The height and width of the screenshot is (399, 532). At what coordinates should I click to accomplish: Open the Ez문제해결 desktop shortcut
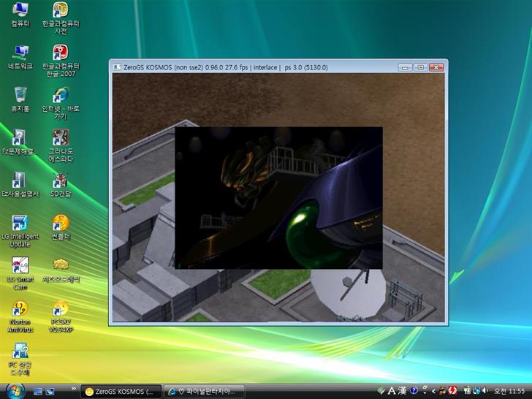point(19,142)
